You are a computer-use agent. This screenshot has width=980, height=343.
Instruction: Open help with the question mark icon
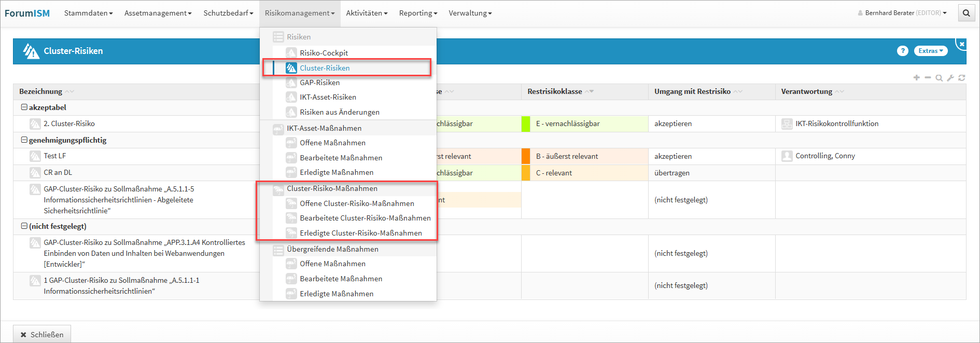pyautogui.click(x=902, y=51)
